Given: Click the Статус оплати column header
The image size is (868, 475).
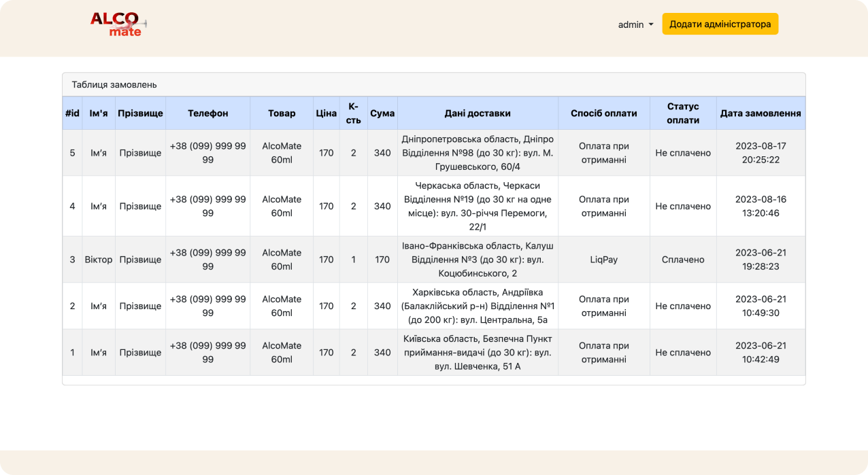Looking at the screenshot, I should [x=683, y=113].
